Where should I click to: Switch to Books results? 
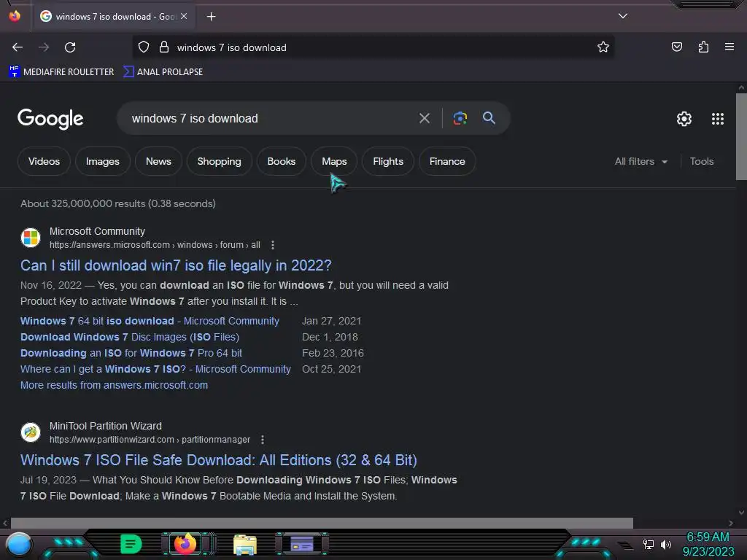pos(281,161)
